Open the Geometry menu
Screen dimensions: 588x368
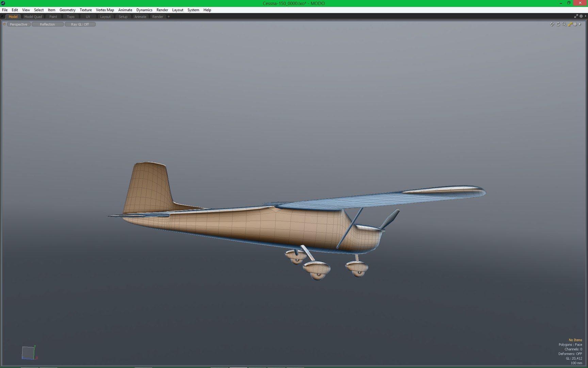pos(67,10)
